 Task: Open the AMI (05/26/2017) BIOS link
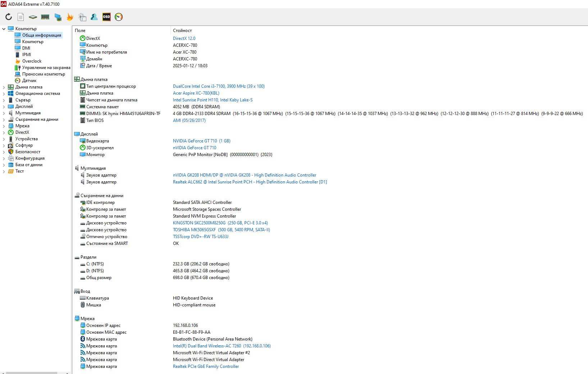click(189, 120)
